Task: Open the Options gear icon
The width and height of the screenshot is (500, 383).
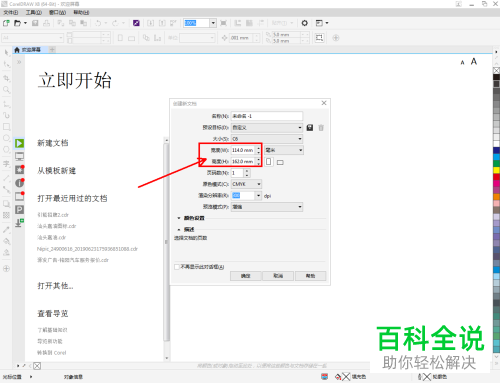Action: pos(304,23)
